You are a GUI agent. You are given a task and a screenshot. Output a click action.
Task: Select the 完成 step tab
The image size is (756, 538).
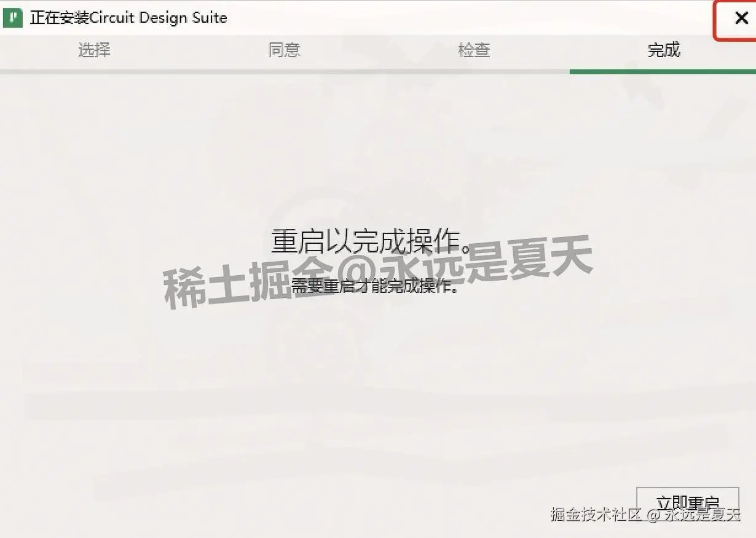(664, 50)
